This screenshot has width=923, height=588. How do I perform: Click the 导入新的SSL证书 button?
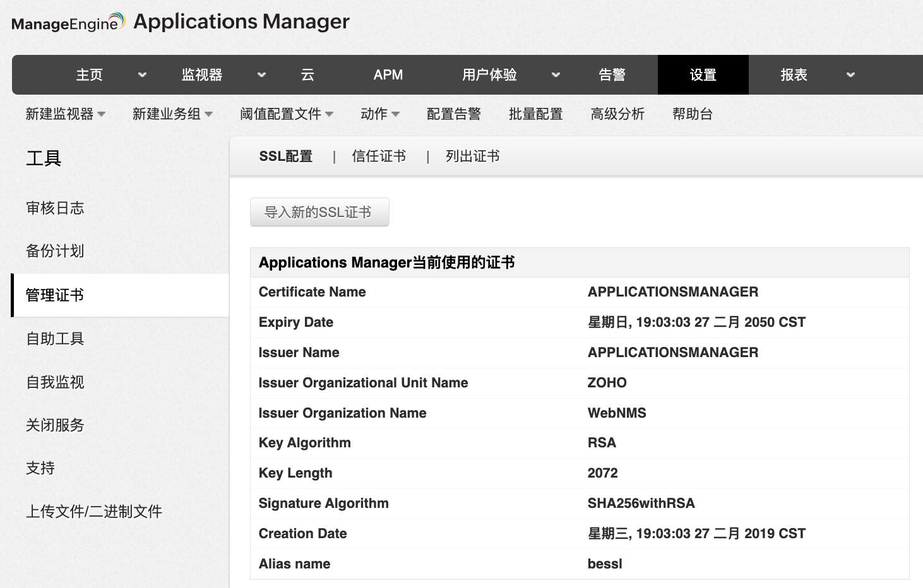pyautogui.click(x=319, y=213)
